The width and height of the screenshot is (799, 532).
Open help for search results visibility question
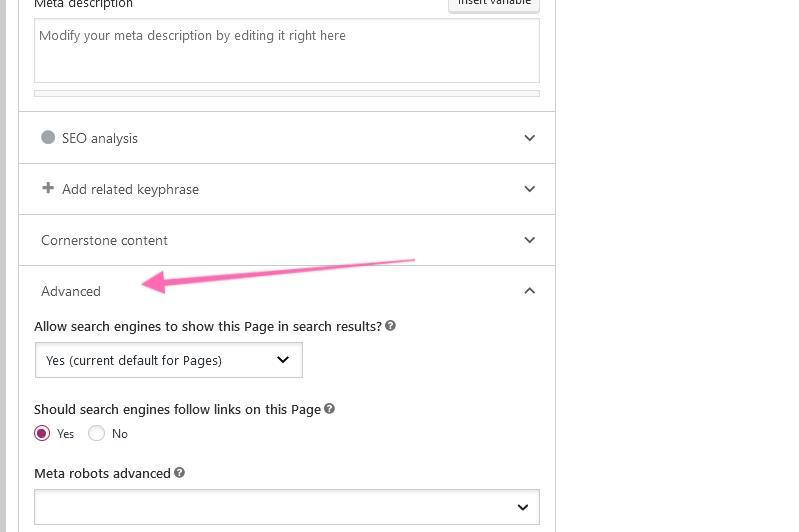pyautogui.click(x=391, y=326)
